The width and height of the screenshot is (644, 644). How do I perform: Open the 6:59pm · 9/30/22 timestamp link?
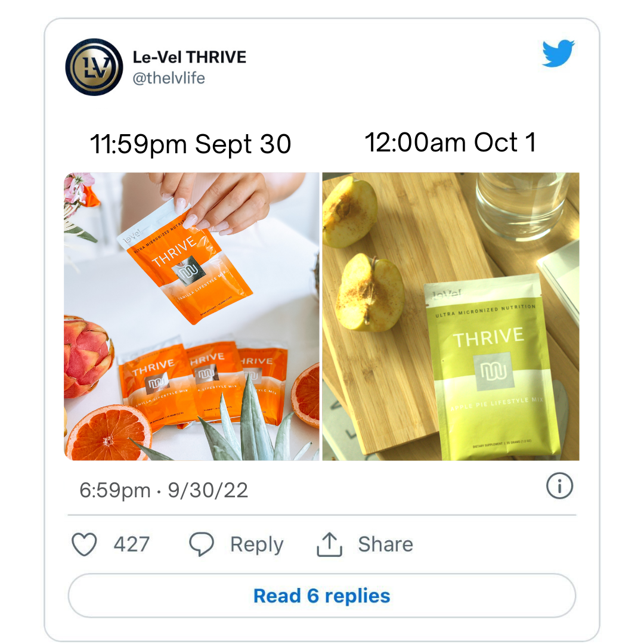(x=163, y=490)
